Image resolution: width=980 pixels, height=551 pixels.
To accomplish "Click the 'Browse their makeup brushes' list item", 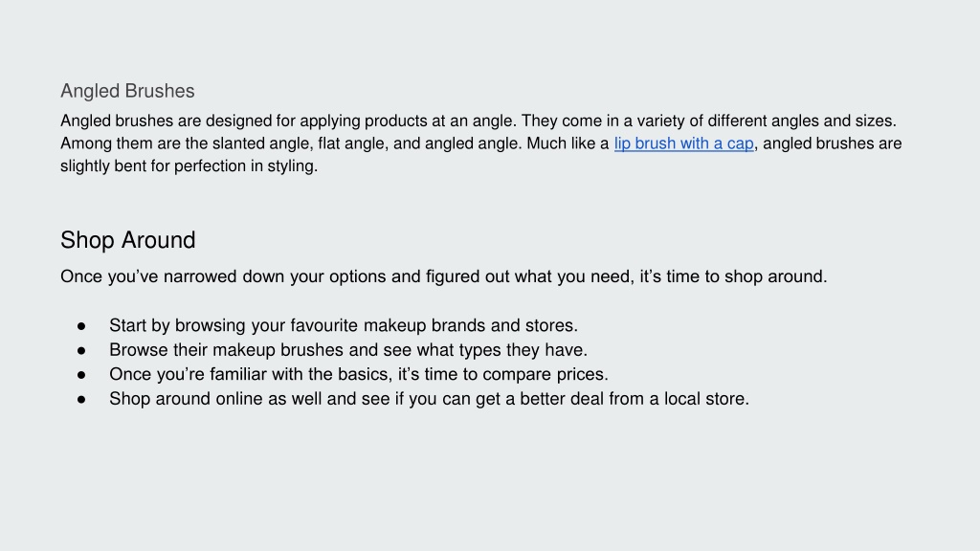I will click(x=348, y=350).
